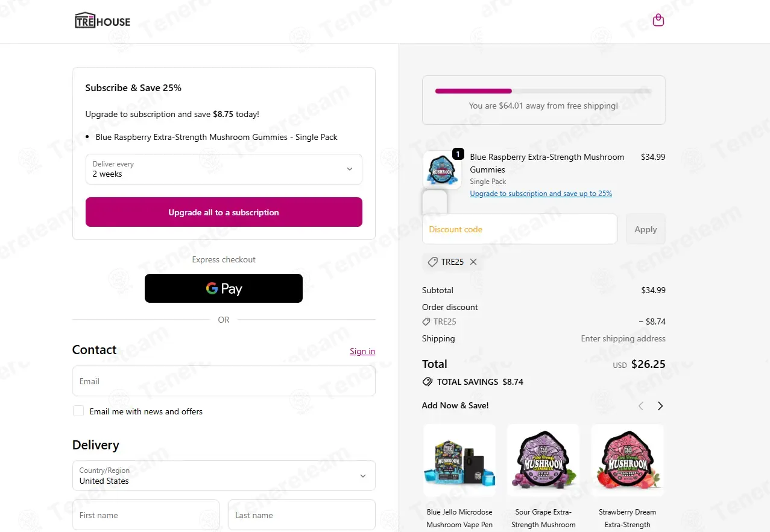Viewport: 770px width, 532px height.
Task: Click the free shipping progress bar
Action: (x=543, y=91)
